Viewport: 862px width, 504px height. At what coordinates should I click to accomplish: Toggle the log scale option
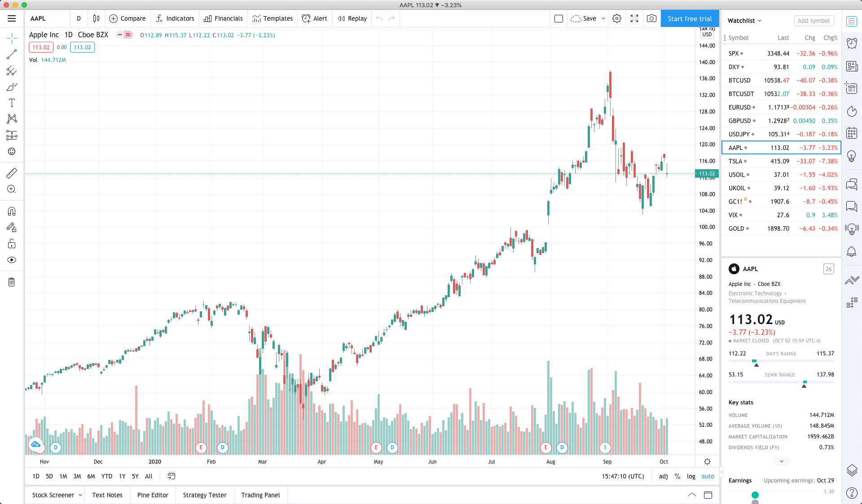691,476
